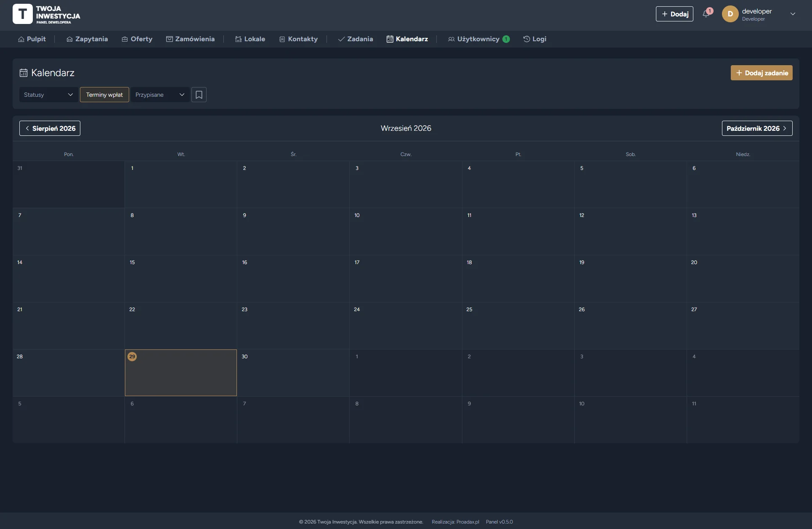The image size is (812, 529).
Task: Open the Lokale section
Action: (x=250, y=39)
